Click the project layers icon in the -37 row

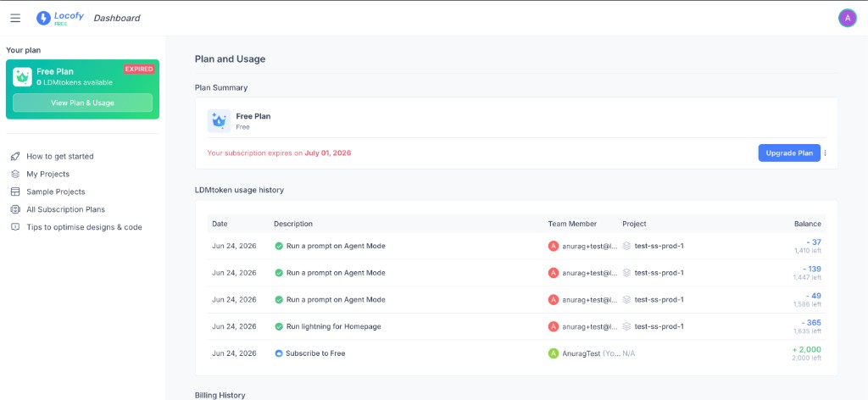pyautogui.click(x=626, y=246)
